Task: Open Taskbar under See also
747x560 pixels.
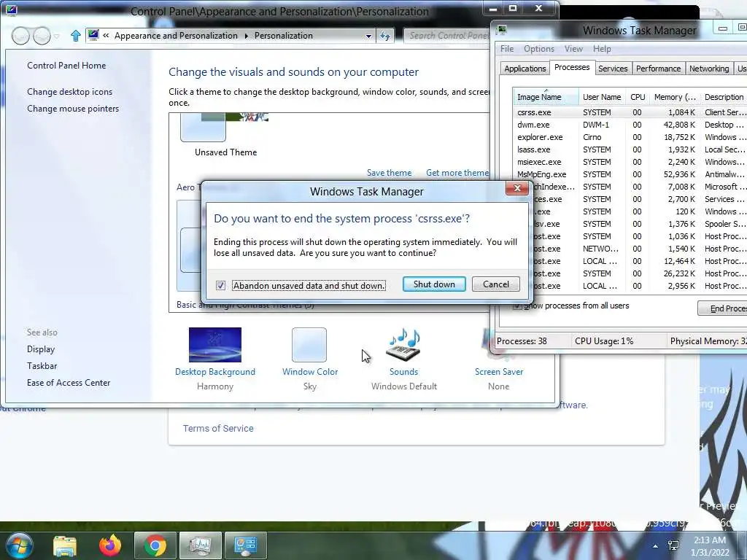Action: (42, 366)
